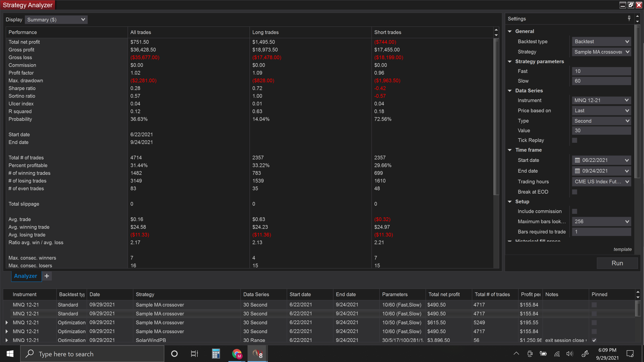Toggle the Break at EOD checkbox
The height and width of the screenshot is (362, 644).
[575, 192]
